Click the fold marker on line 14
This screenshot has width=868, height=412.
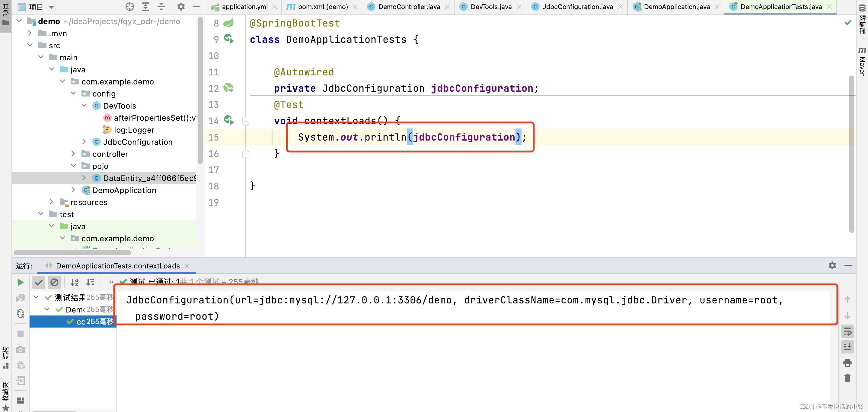(x=246, y=121)
